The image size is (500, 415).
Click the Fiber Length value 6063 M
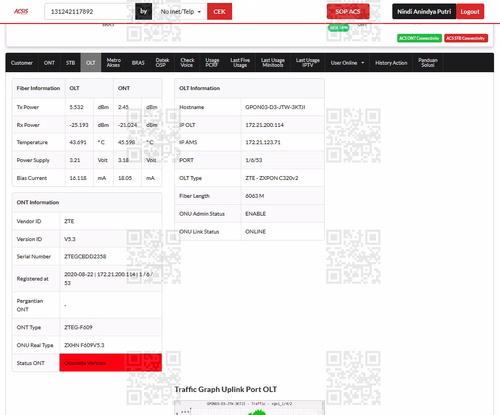pyautogui.click(x=255, y=196)
